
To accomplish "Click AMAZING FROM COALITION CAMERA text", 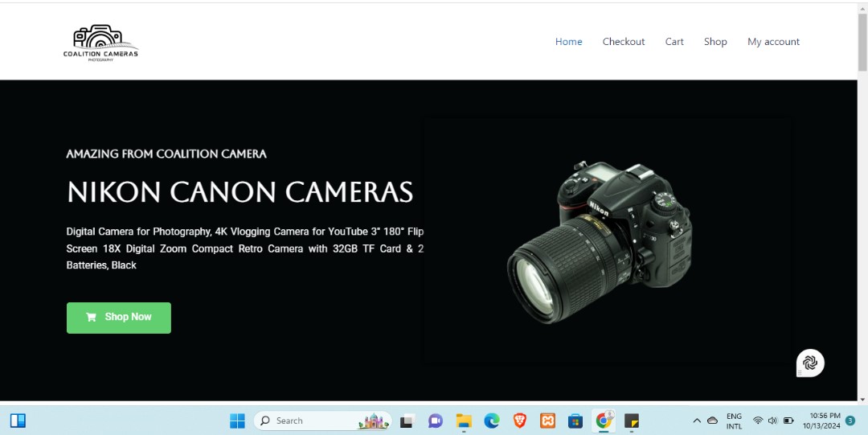I will pyautogui.click(x=166, y=154).
